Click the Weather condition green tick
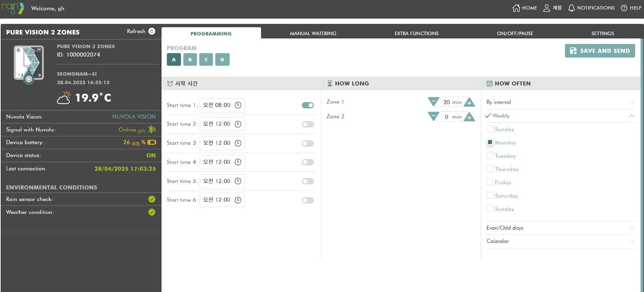 [152, 212]
